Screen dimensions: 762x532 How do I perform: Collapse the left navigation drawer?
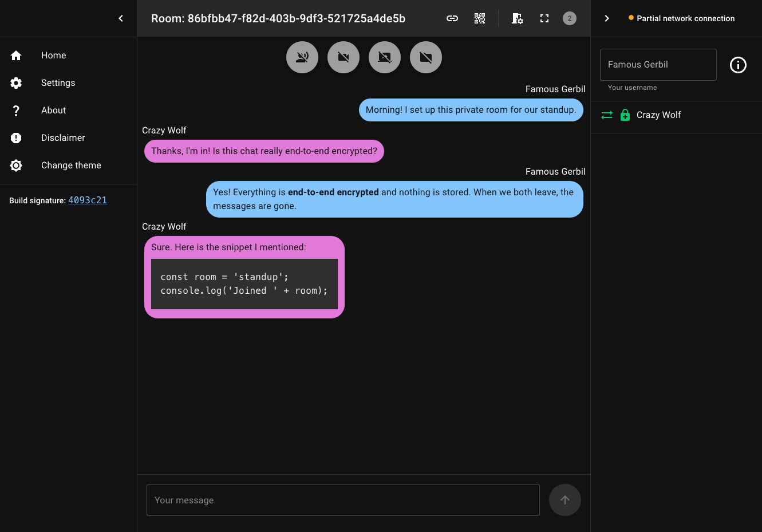pos(121,18)
